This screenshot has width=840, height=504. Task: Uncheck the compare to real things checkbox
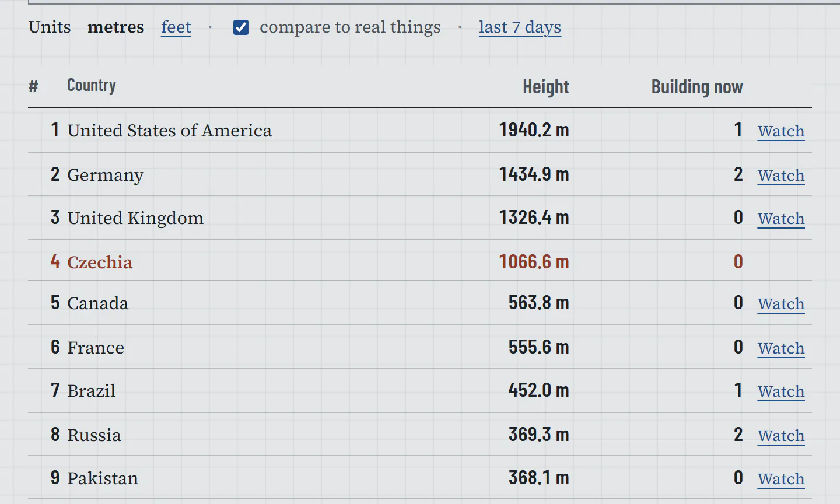click(241, 27)
